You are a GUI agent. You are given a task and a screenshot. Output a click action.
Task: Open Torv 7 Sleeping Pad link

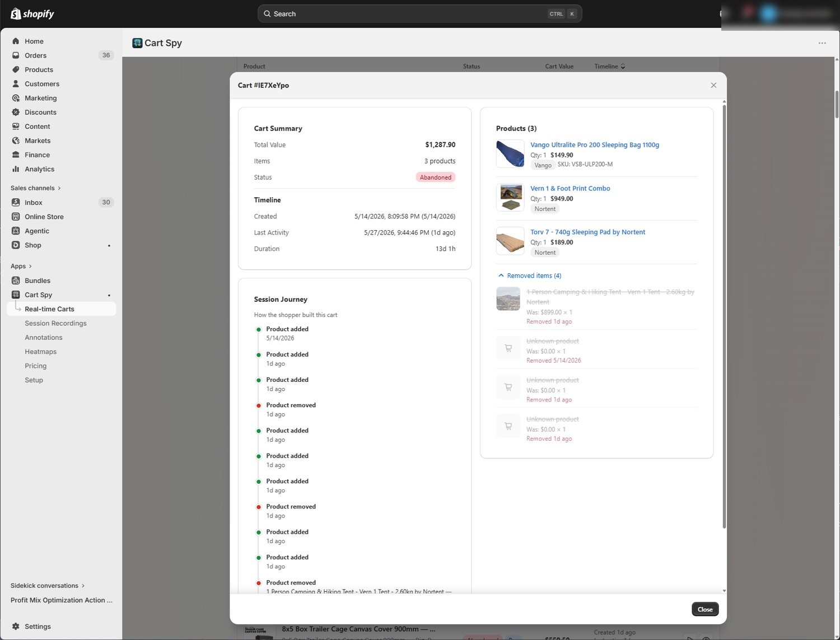(x=588, y=232)
